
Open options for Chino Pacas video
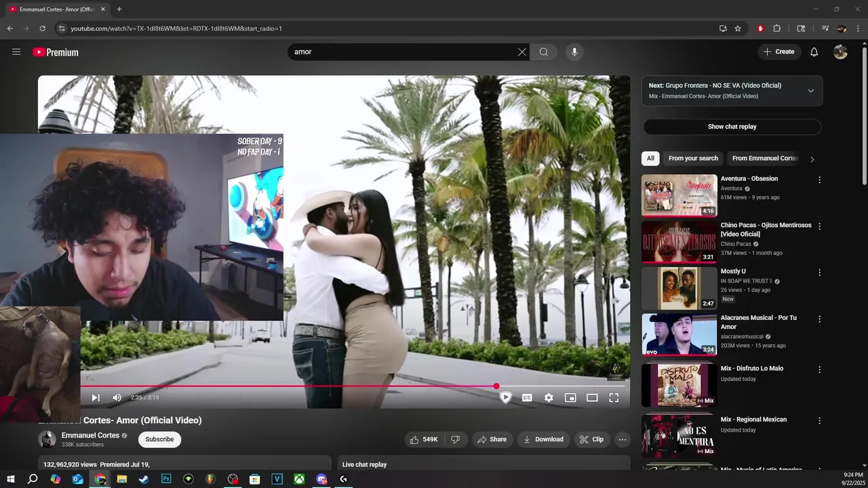pyautogui.click(x=819, y=226)
